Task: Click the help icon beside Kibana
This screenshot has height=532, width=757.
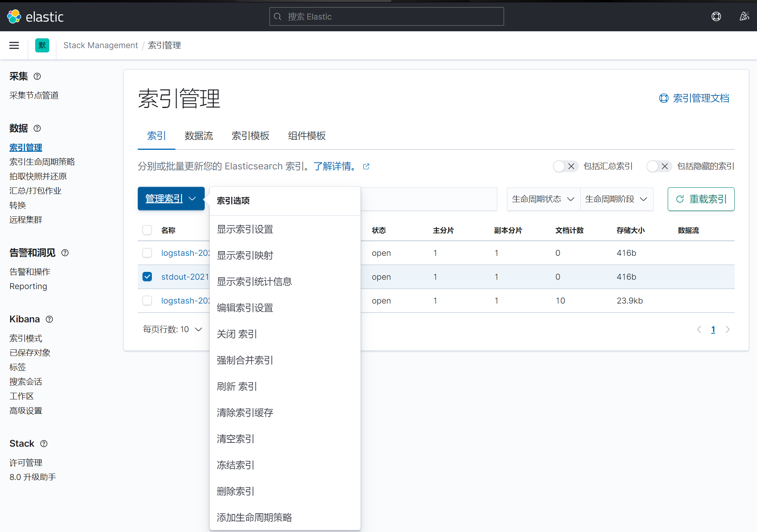Action: point(49,319)
